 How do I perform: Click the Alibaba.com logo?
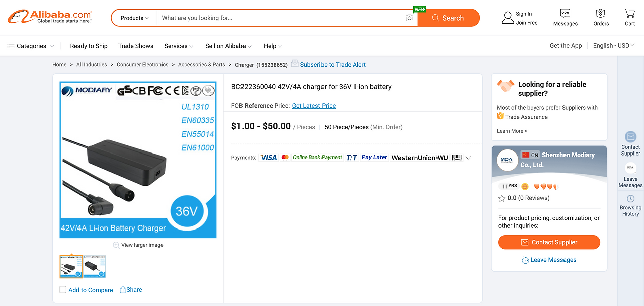click(49, 17)
